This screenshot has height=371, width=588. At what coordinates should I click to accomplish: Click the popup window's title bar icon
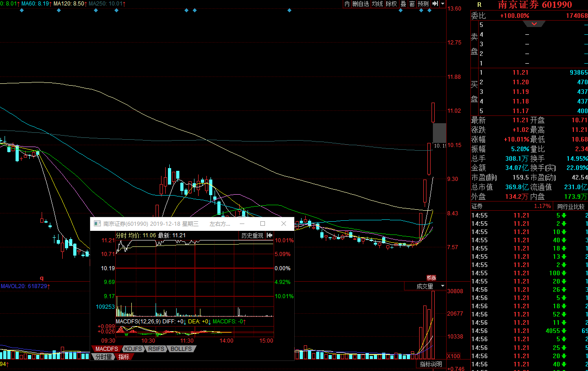pos(97,224)
